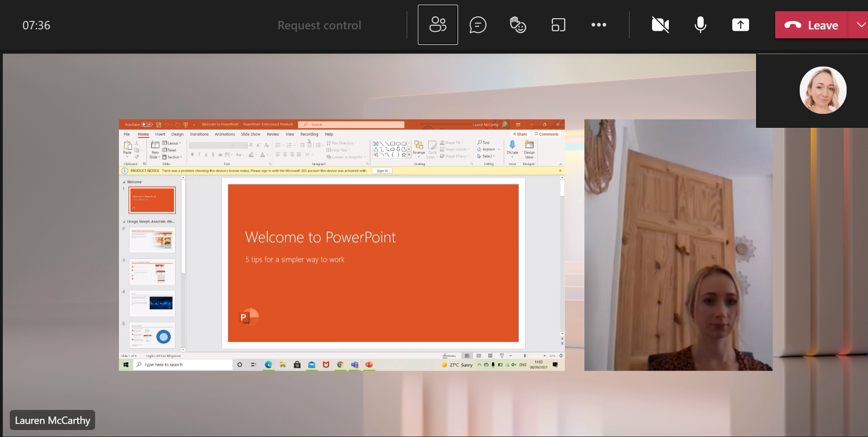Open Quick Styles gallery
Viewport: 868px width, 437px height.
coord(432,149)
